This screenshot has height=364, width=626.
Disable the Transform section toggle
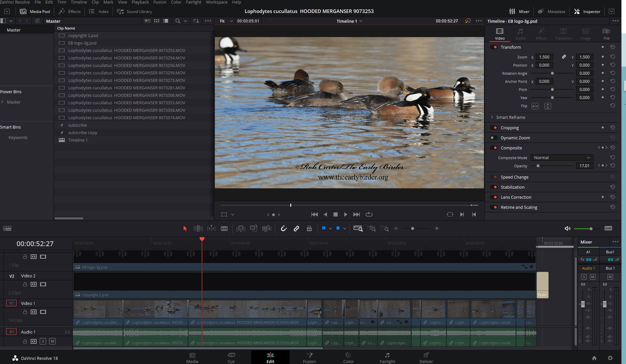pos(494,47)
